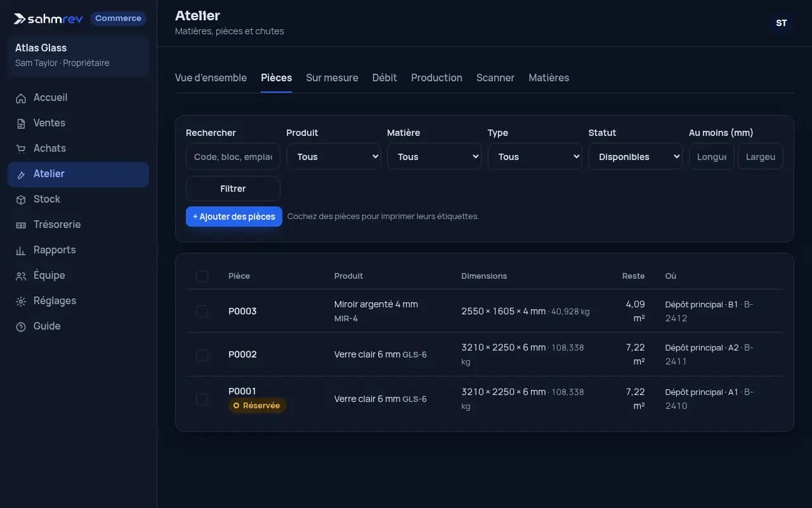Switch to the Sur mesure tab
This screenshot has height=508, width=812.
tap(332, 77)
